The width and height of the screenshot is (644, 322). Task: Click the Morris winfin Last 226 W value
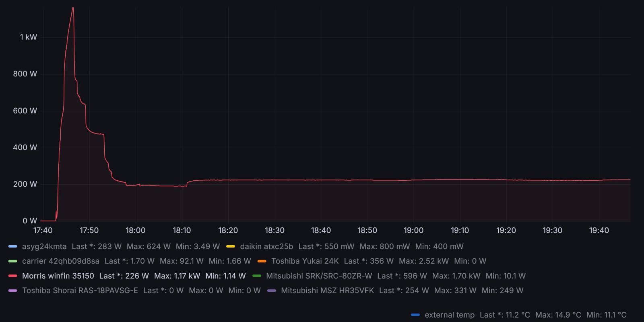(124, 276)
